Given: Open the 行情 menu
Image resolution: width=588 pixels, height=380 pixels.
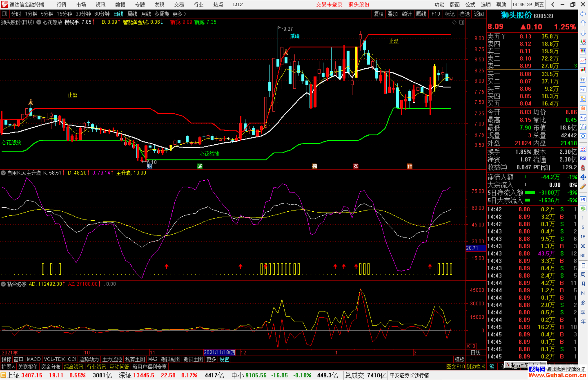Looking at the screenshot, I should pyautogui.click(x=61, y=4).
